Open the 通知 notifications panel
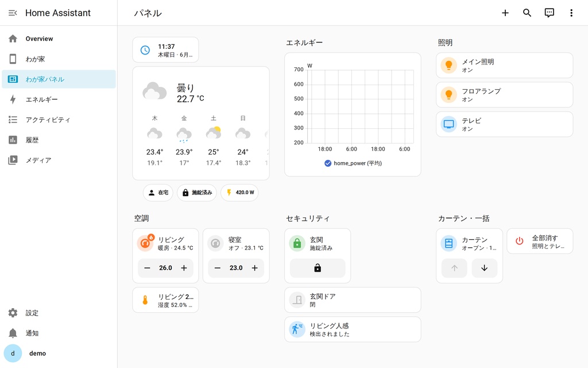Image resolution: width=588 pixels, height=368 pixels. [59, 333]
